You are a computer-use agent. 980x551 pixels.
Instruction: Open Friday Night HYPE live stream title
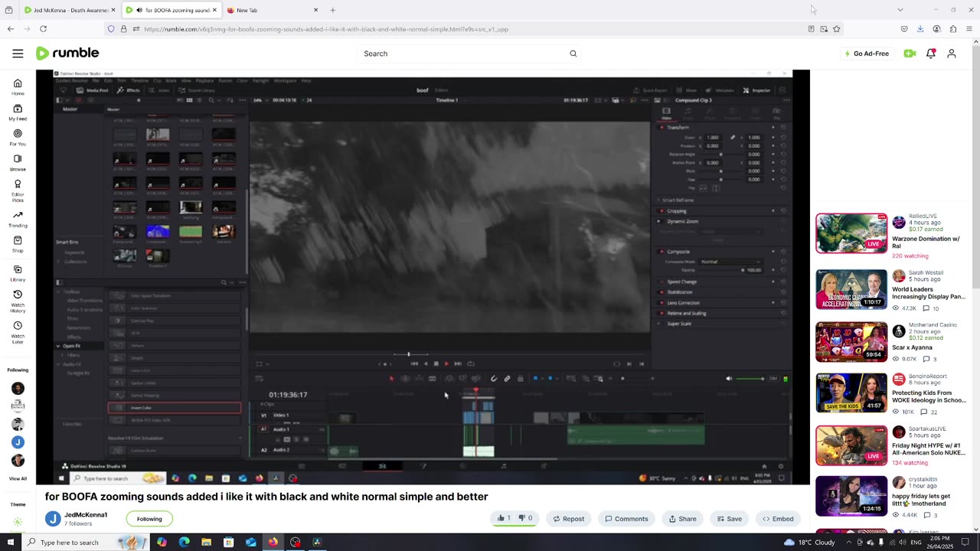(x=928, y=449)
